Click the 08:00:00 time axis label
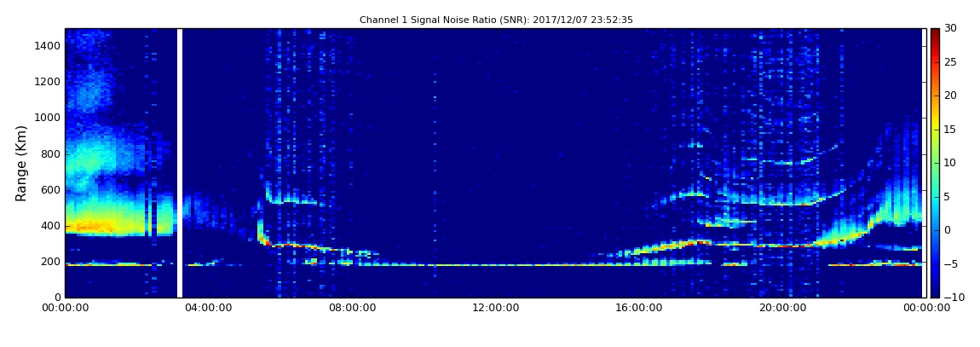Screen dimensions: 980x347 pos(352,308)
